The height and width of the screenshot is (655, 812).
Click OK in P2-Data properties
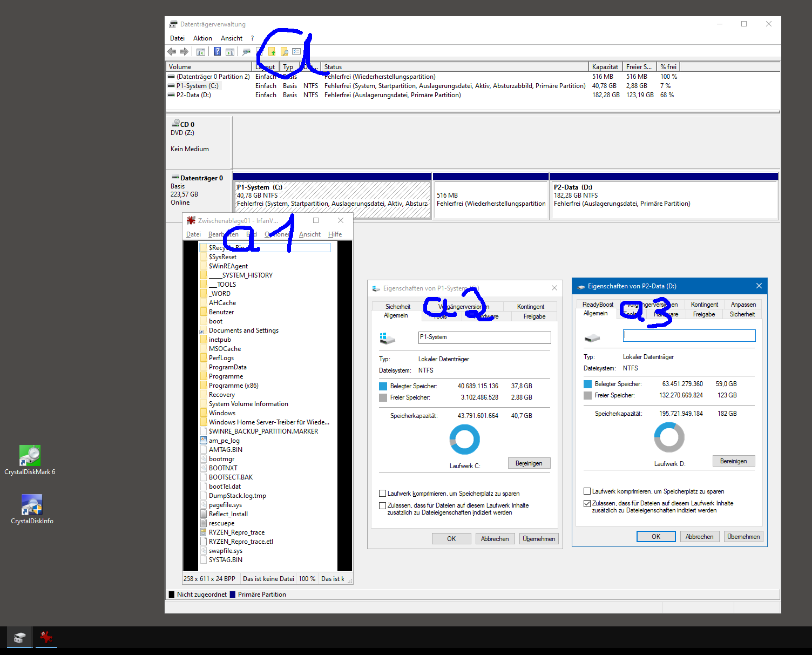(x=656, y=537)
